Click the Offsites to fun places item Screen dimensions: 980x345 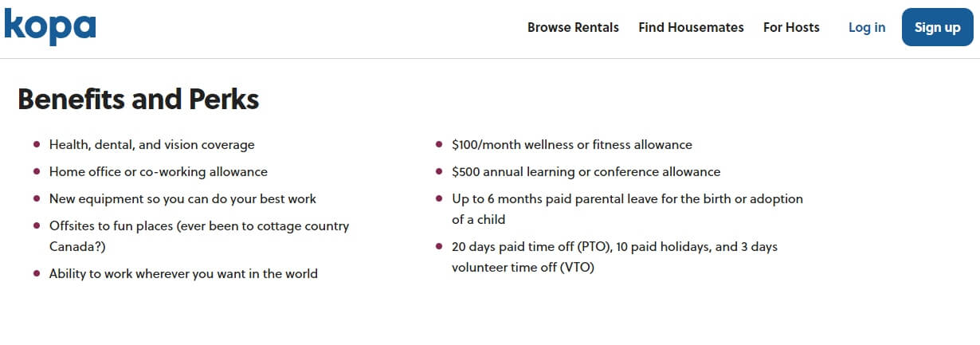click(x=199, y=236)
